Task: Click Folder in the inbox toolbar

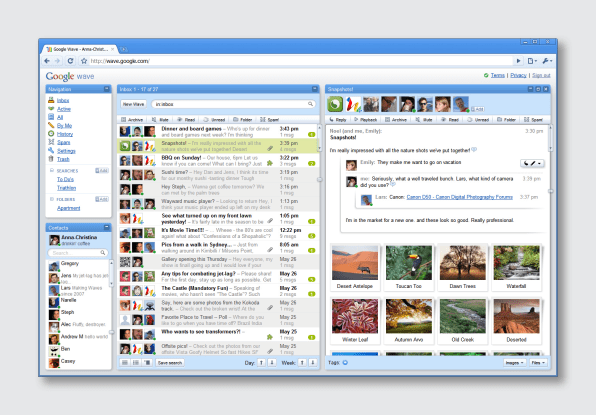Action: 243,119
